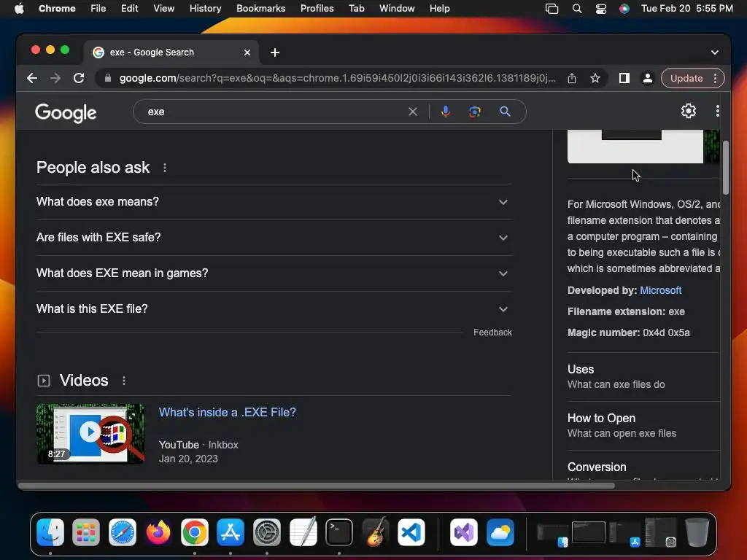View site information via lock icon
747x560 pixels.
108,78
